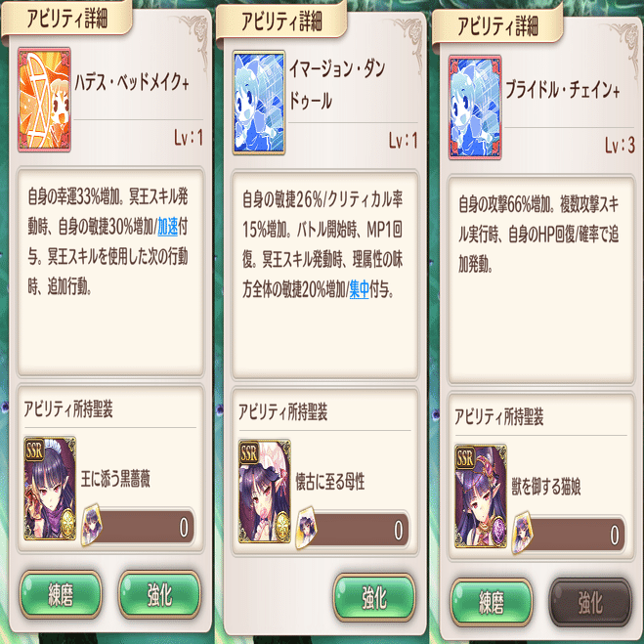Click the shard icon beside 懐古に至る母性 counter
This screenshot has width=644, height=644.
[307, 529]
